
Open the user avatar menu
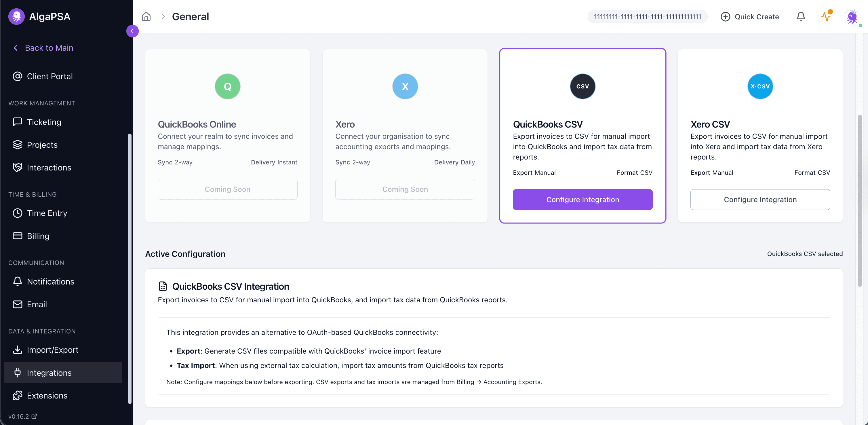pyautogui.click(x=852, y=17)
